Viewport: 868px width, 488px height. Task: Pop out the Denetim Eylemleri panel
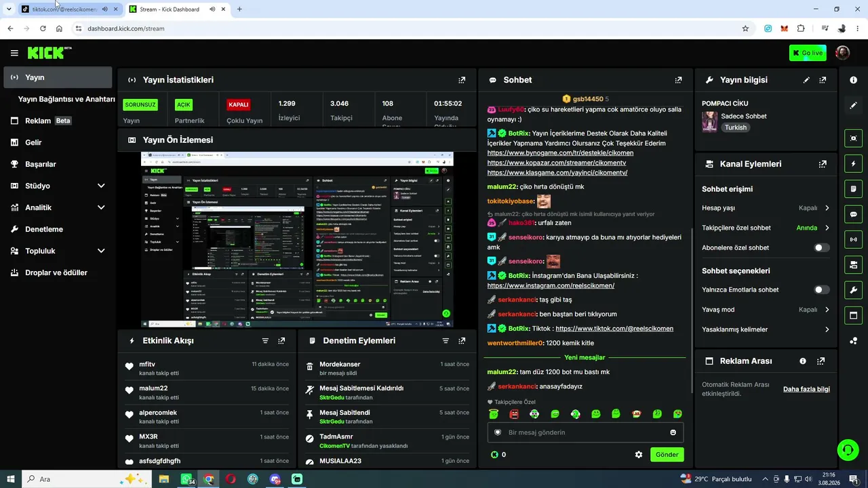pyautogui.click(x=462, y=341)
